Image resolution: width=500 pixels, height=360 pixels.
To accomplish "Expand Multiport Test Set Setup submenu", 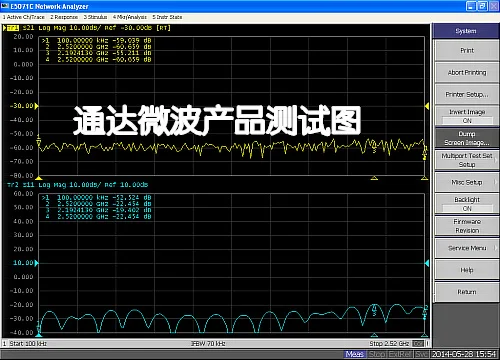I will point(467,160).
